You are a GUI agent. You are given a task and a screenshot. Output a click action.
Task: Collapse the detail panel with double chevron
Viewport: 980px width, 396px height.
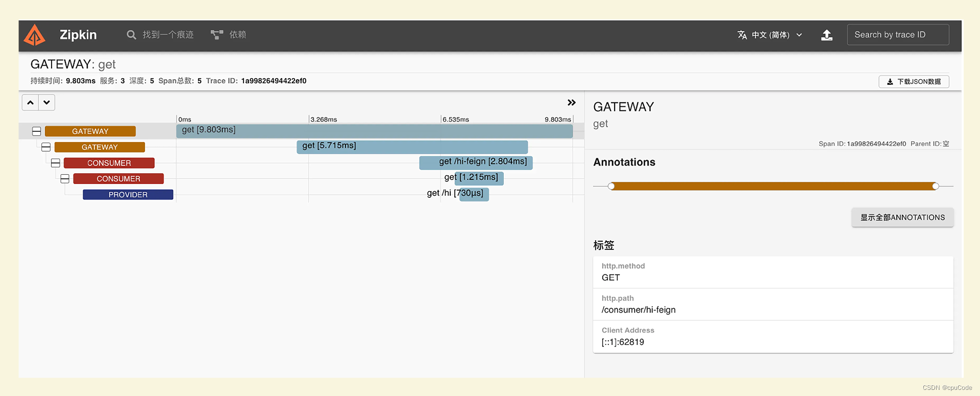(x=572, y=103)
